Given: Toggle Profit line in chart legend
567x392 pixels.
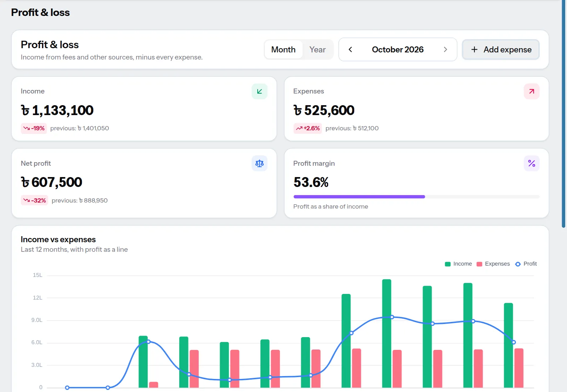Looking at the screenshot, I should click(x=526, y=264).
